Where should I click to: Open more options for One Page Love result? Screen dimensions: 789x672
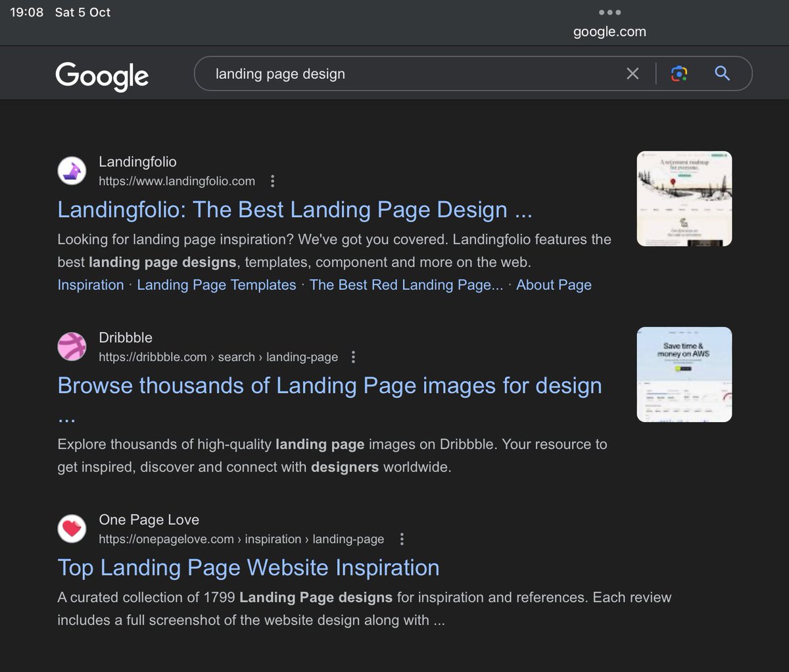(x=402, y=539)
